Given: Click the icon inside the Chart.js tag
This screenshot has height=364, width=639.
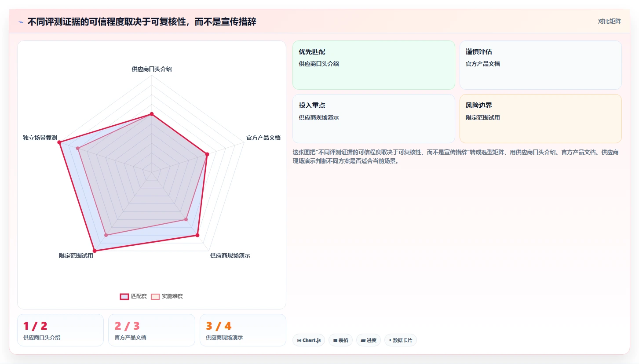Looking at the screenshot, I should (x=299, y=340).
